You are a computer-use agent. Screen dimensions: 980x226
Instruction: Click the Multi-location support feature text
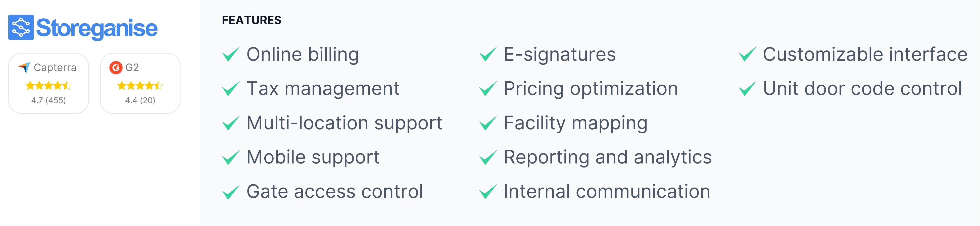tap(344, 123)
